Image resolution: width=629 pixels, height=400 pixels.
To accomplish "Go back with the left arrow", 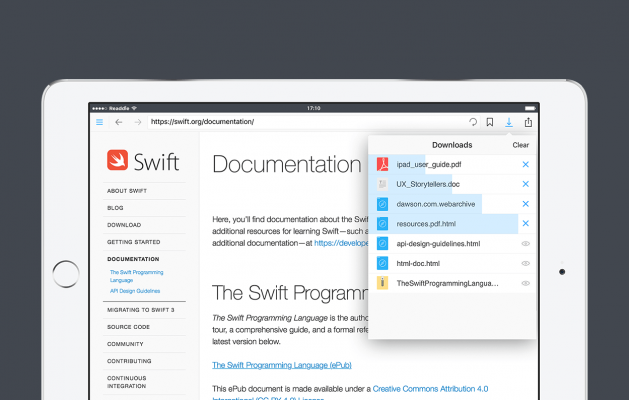I will pos(118,122).
